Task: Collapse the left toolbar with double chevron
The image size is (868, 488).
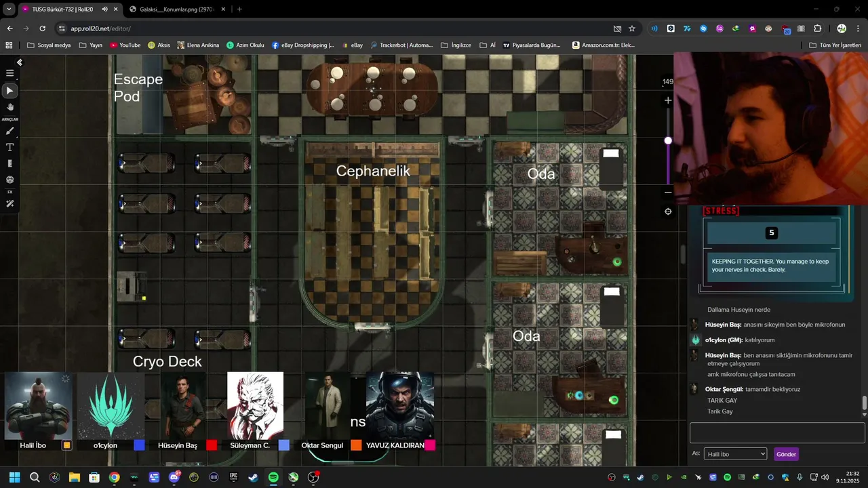Action: pos(20,62)
